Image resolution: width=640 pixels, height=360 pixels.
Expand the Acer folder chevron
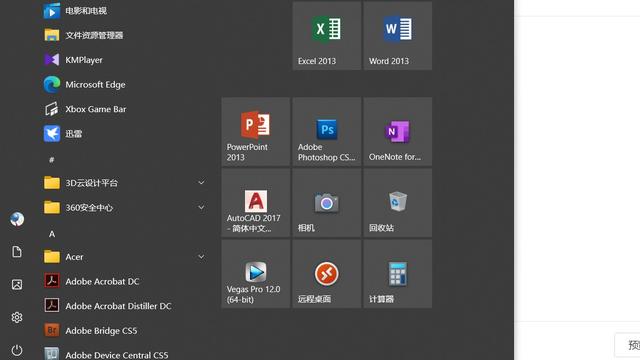(201, 257)
